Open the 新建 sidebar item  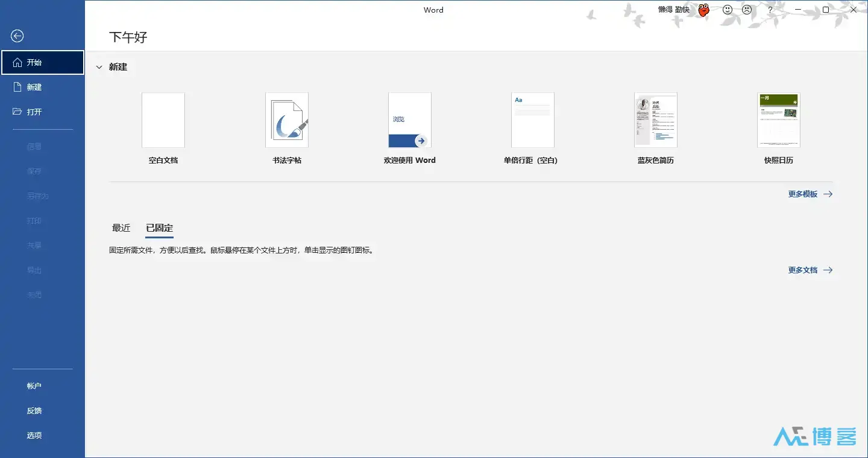[34, 86]
